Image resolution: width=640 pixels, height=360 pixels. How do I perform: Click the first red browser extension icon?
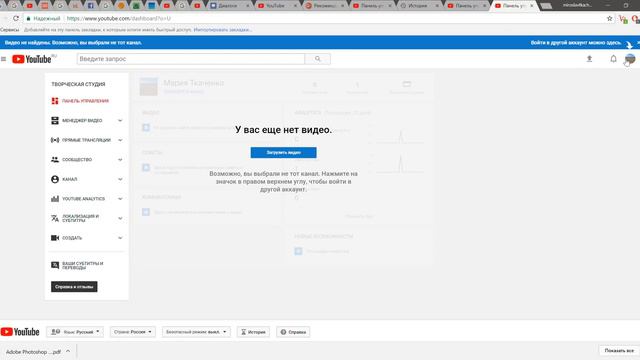click(x=623, y=19)
